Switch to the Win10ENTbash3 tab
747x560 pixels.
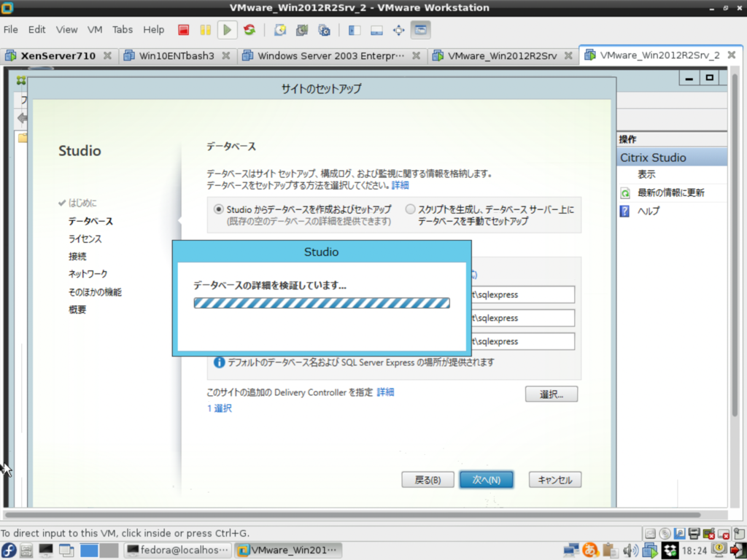(x=177, y=55)
